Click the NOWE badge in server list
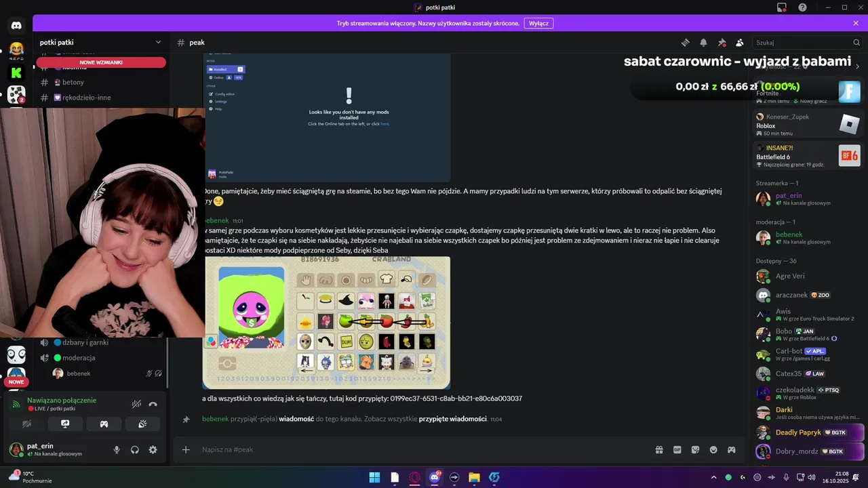868x488 pixels. [16, 382]
